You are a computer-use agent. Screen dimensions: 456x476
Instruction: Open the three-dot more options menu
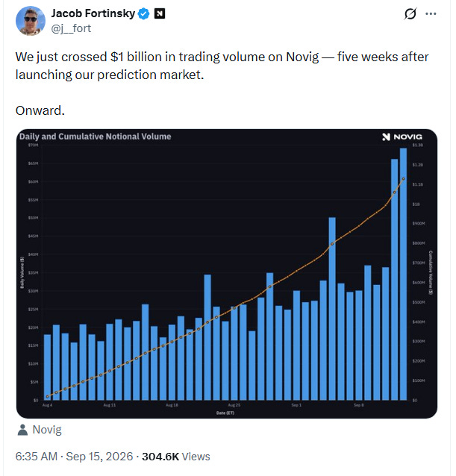coord(431,13)
